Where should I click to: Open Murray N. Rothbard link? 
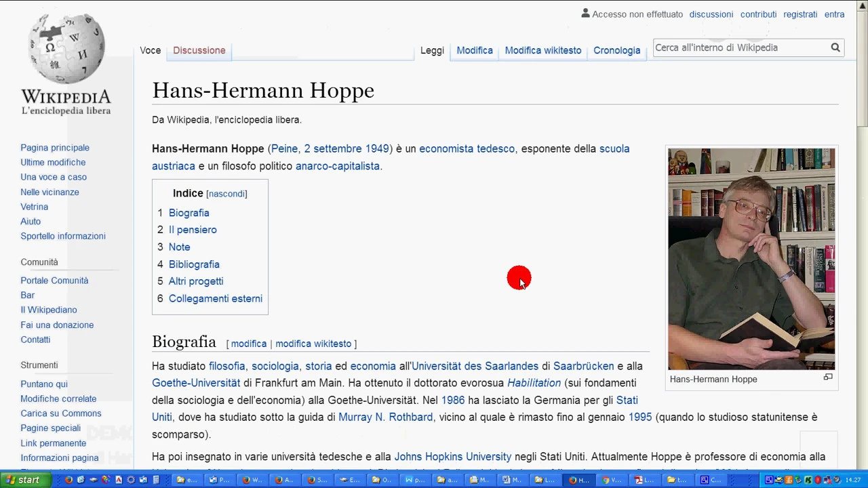[x=385, y=417]
